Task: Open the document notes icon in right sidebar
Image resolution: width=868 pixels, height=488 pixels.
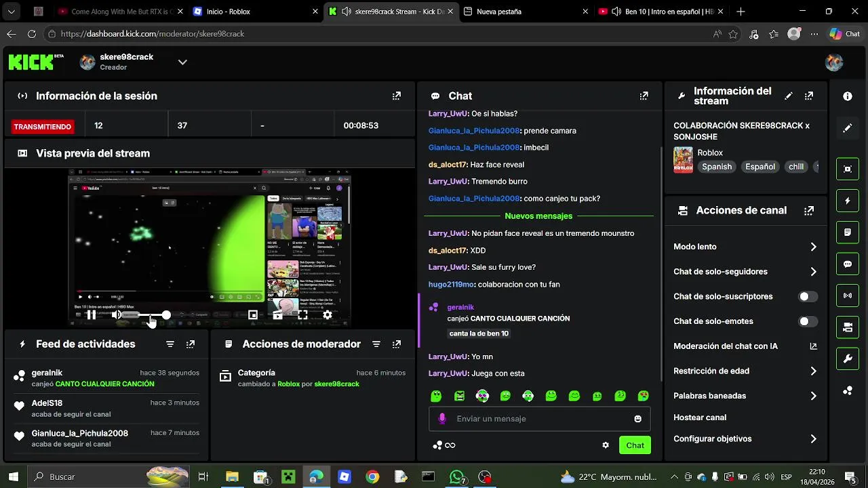Action: (x=848, y=232)
